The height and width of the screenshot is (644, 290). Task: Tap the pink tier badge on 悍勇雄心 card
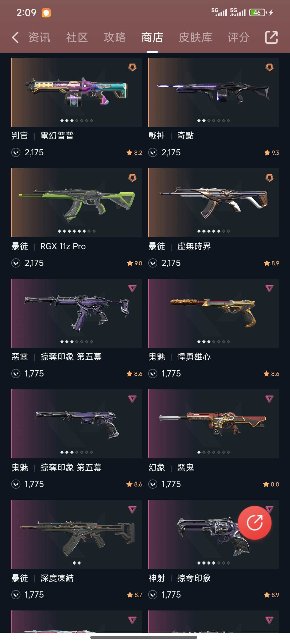269,288
